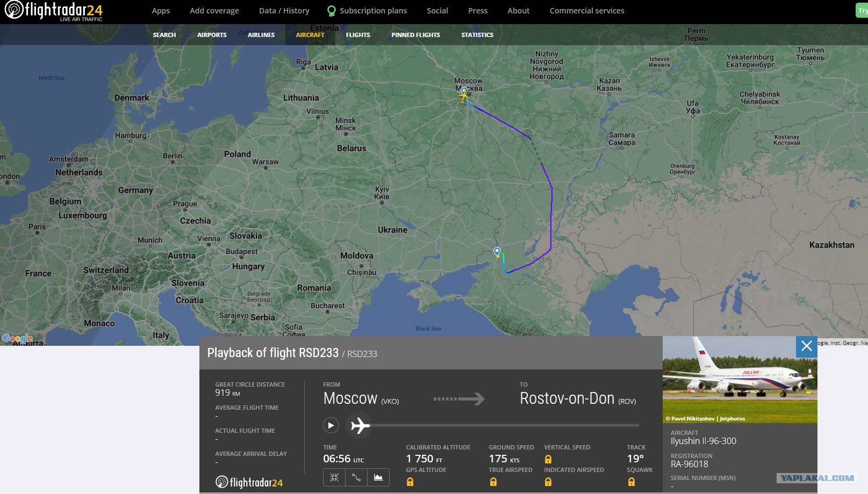Image resolution: width=868 pixels, height=494 pixels.
Task: Switch to the FLIGHTS tab
Action: pos(358,35)
